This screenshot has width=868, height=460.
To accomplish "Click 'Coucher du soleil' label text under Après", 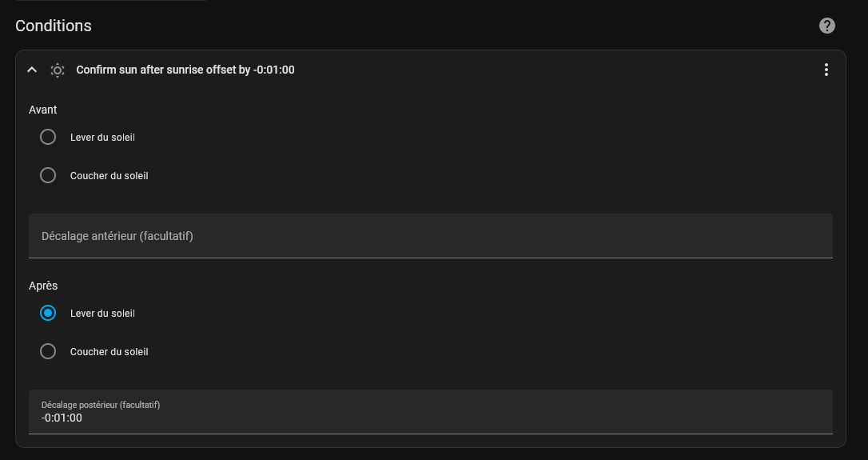I will coord(109,352).
